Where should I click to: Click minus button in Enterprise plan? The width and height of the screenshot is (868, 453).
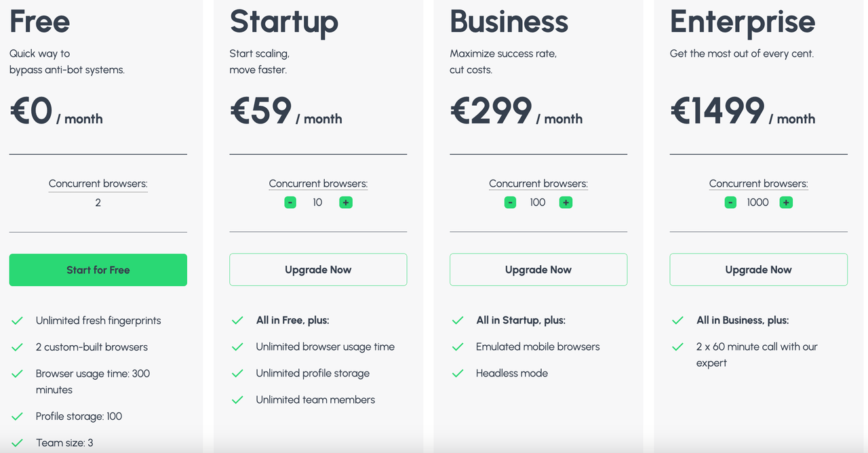click(x=730, y=202)
